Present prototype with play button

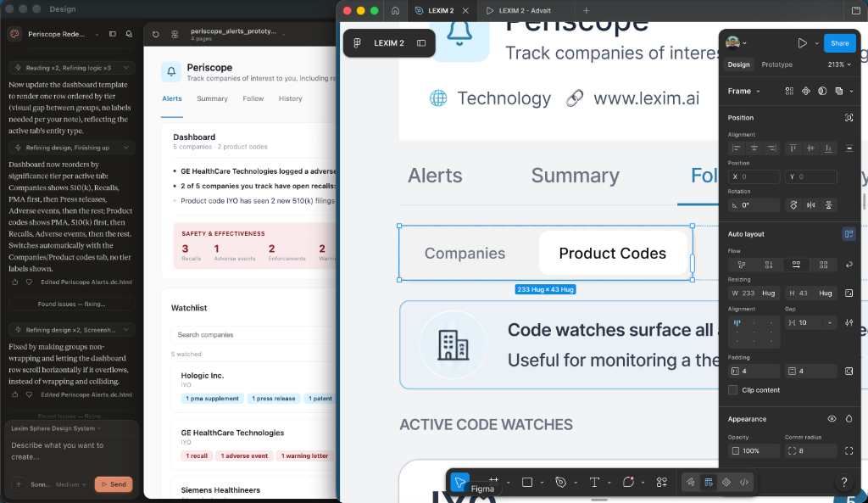coord(802,43)
